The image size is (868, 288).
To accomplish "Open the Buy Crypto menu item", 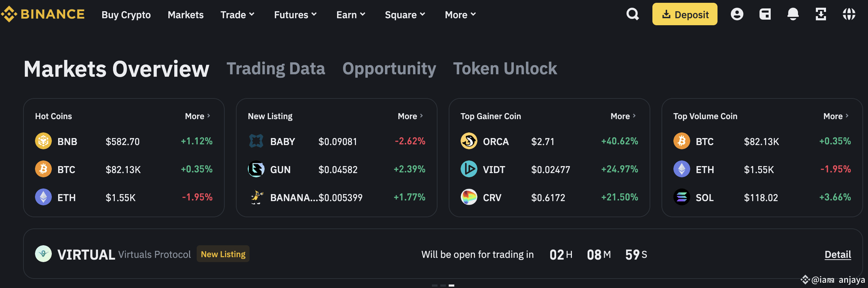I will [x=126, y=15].
